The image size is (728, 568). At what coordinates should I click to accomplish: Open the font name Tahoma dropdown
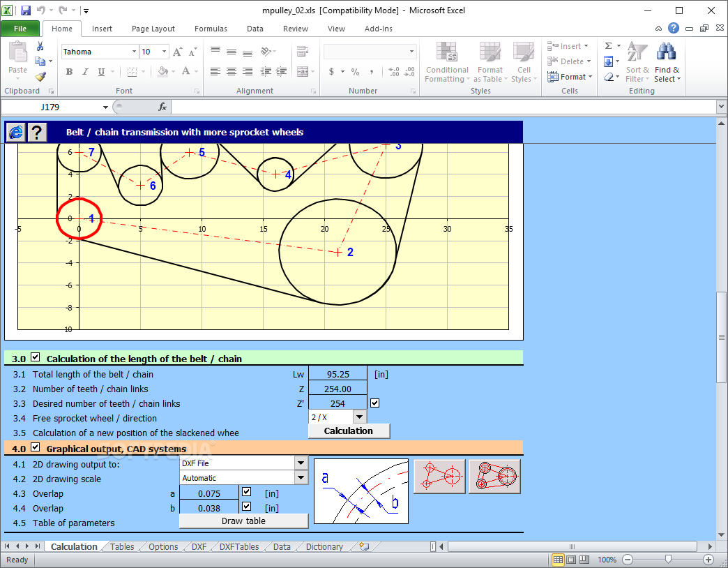tap(134, 52)
